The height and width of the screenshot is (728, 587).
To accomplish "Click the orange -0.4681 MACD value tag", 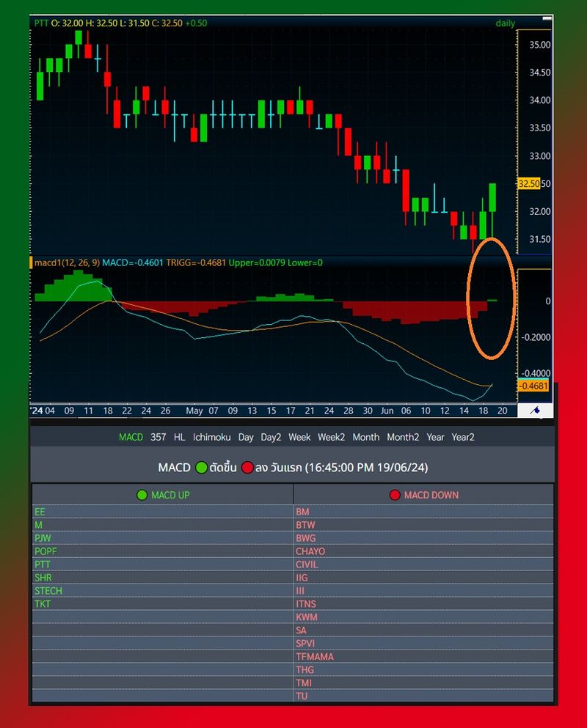I will coord(532,384).
